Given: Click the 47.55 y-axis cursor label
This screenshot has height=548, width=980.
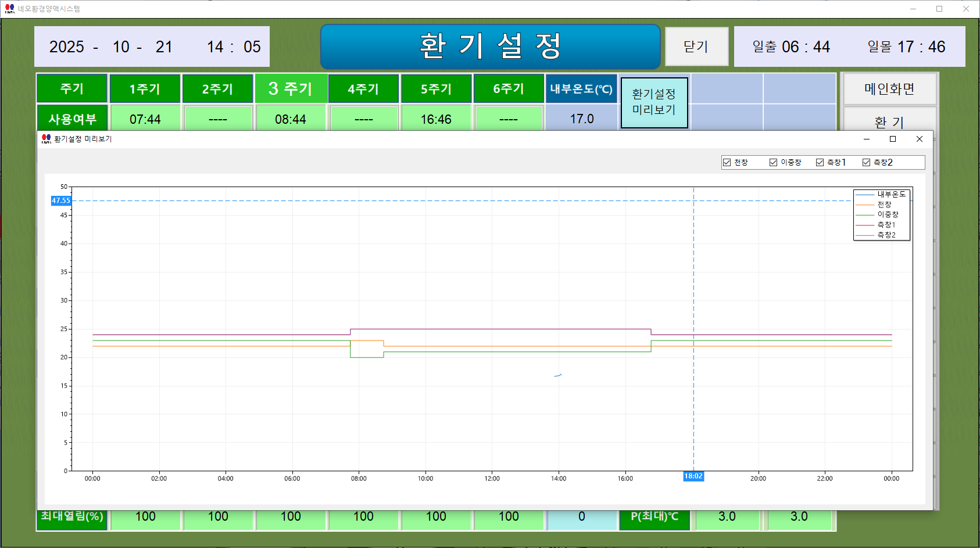Looking at the screenshot, I should (x=61, y=200).
